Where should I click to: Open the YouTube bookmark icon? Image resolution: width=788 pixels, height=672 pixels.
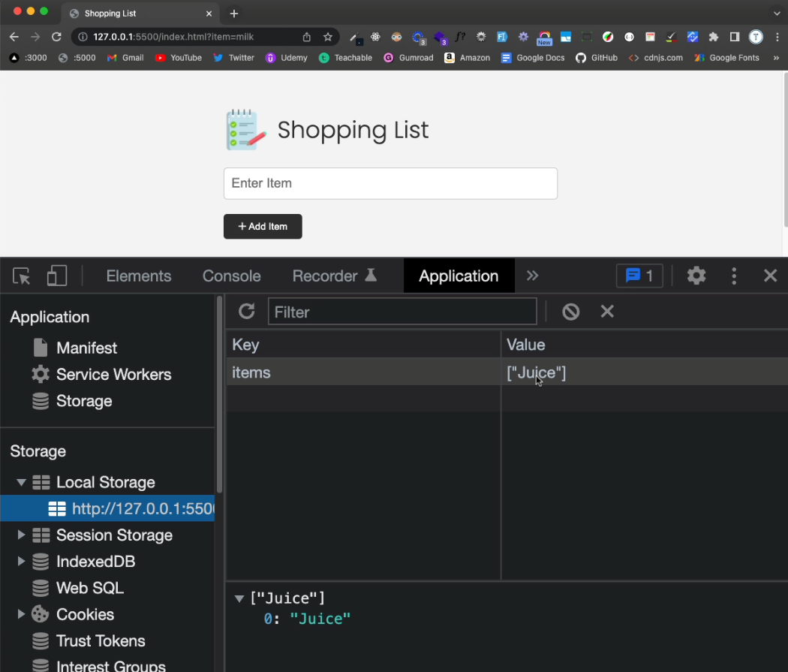(x=158, y=57)
